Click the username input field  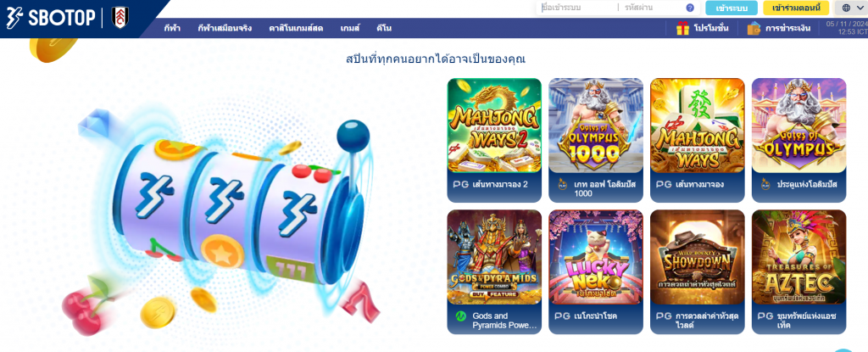577,8
